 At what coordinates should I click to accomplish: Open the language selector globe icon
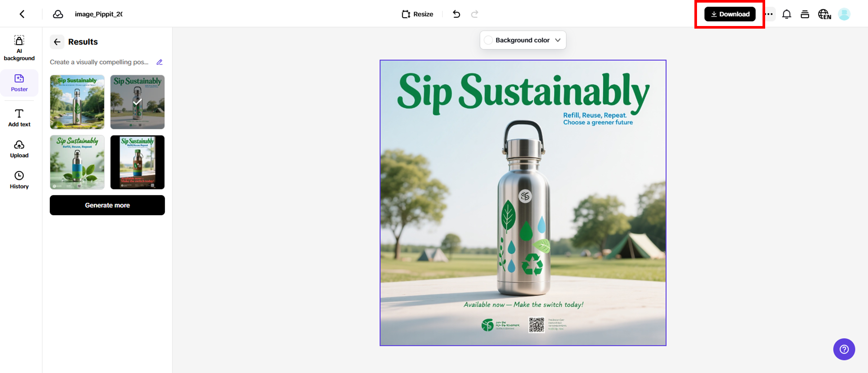click(x=824, y=14)
